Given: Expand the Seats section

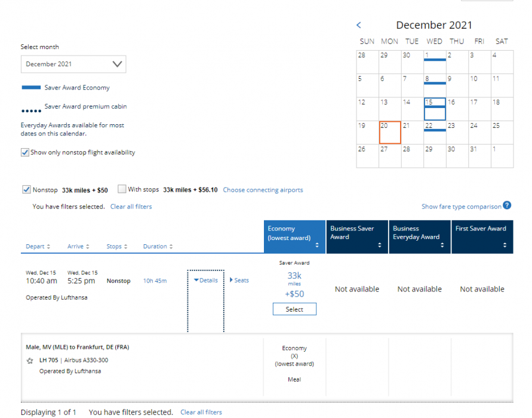Looking at the screenshot, I should (239, 280).
